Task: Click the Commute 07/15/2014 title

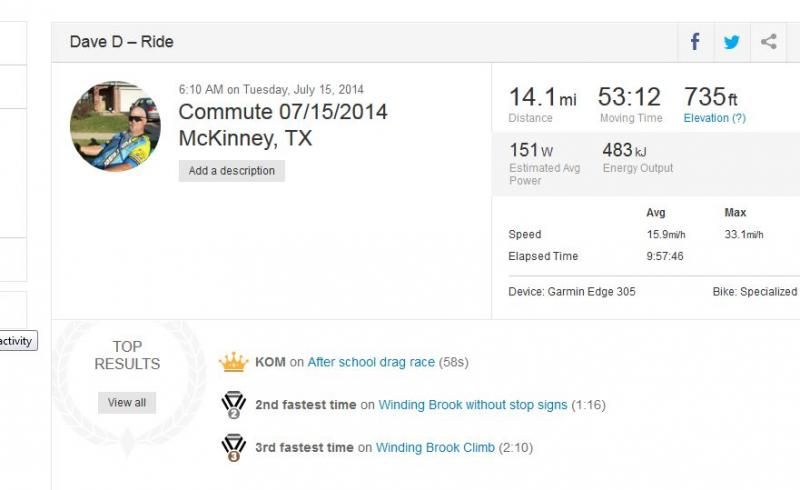Action: click(x=283, y=112)
